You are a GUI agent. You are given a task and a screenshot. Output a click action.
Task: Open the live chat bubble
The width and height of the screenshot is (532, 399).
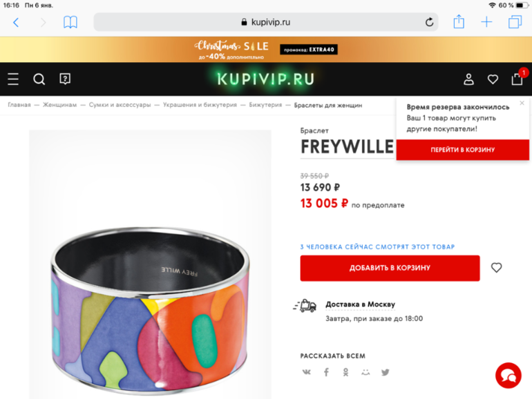click(508, 375)
